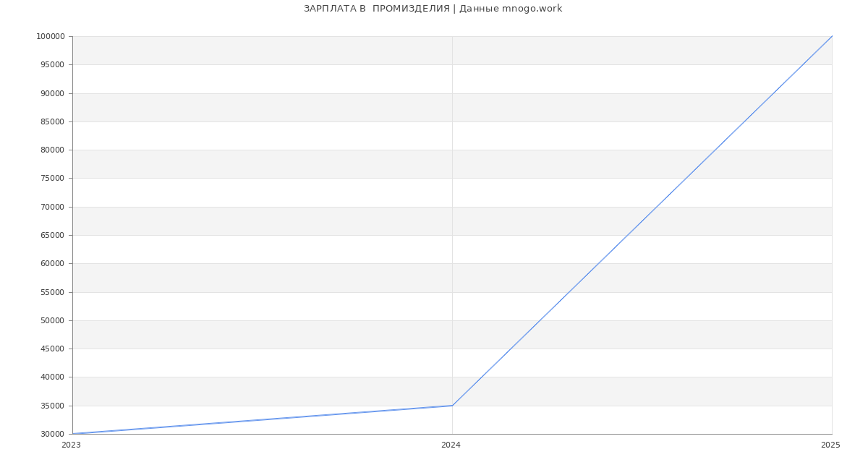Click the 40000 y-axis label

tap(52, 377)
